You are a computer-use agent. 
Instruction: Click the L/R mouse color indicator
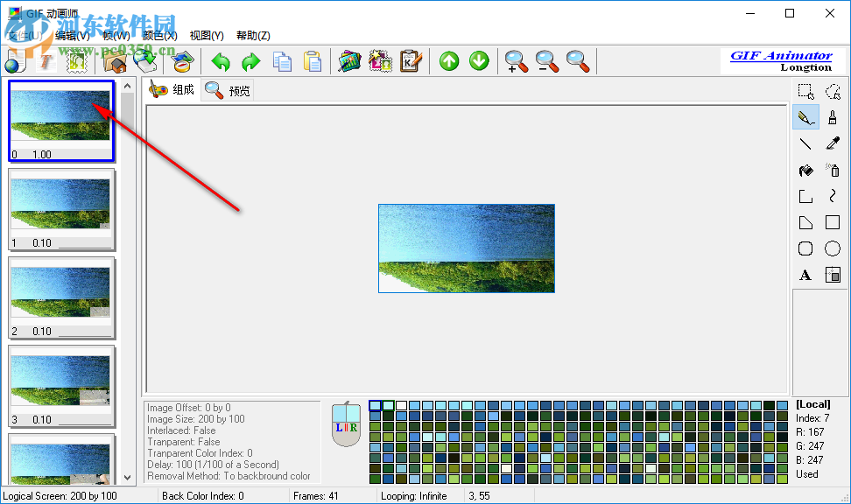point(346,424)
